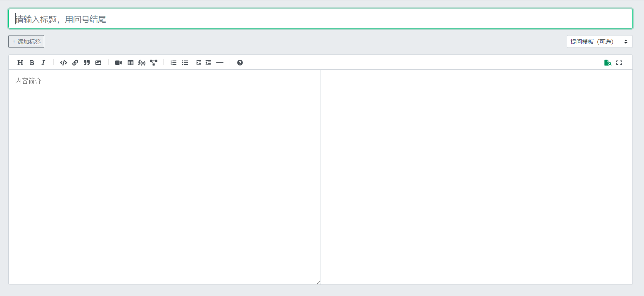The width and height of the screenshot is (644, 296).
Task: Insert a flowchart diagram using the chart icon
Action: [x=154, y=63]
